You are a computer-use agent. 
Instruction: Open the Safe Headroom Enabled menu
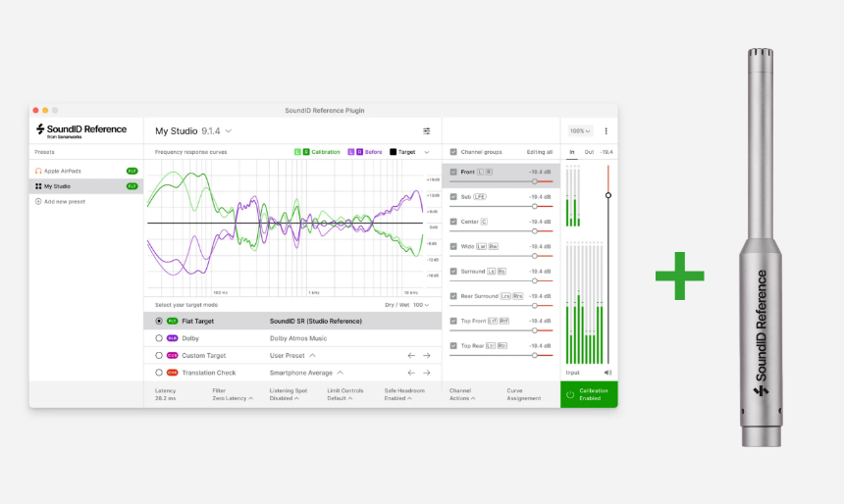coord(404,395)
